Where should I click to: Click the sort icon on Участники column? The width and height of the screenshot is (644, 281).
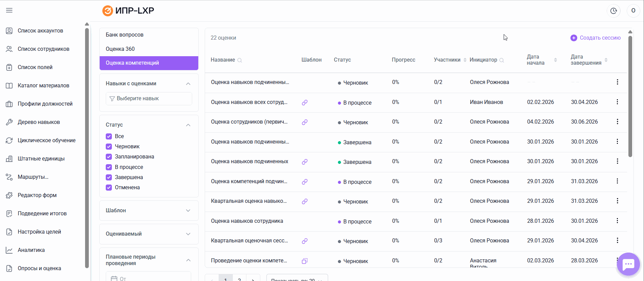point(465,60)
